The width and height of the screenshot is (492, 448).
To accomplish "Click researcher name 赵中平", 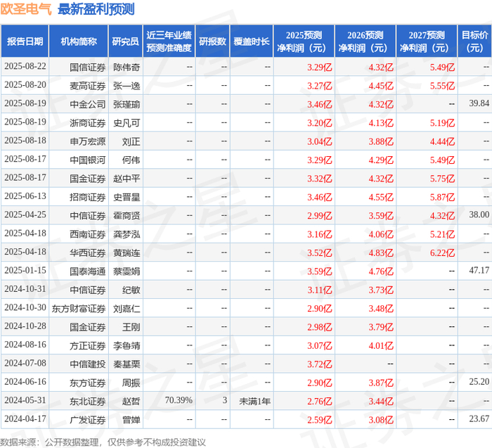I will [127, 179].
